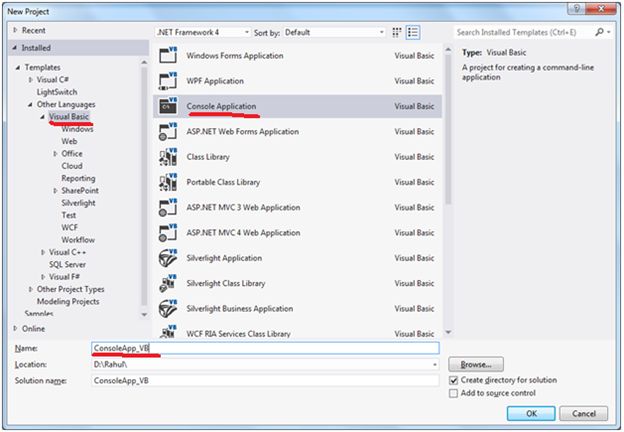Image resolution: width=624 pixels, height=432 pixels.
Task: Select the WCF category
Action: point(70,228)
